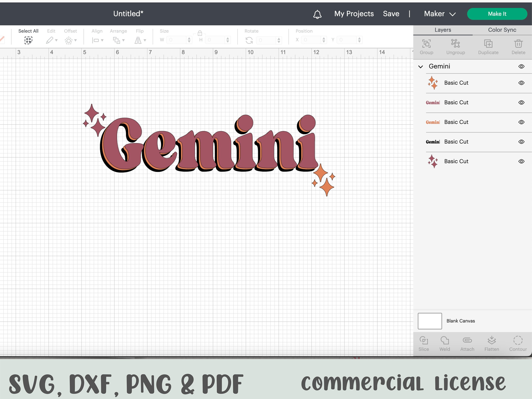
Task: Toggle visibility of the top sparkles layer
Action: [x=521, y=83]
